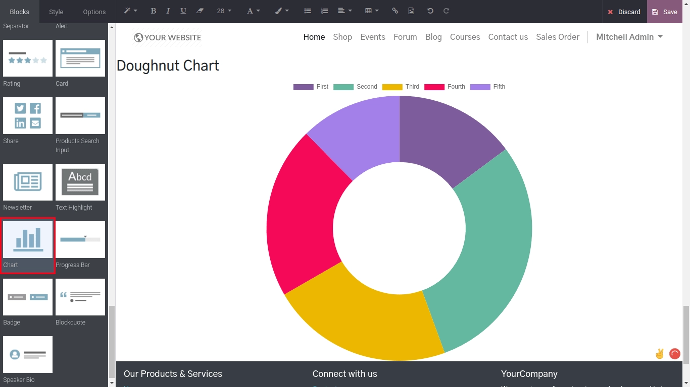Click the page vertical scrollbar
Image resolution: width=690 pixels, height=387 pixels.
pyautogui.click(x=686, y=335)
